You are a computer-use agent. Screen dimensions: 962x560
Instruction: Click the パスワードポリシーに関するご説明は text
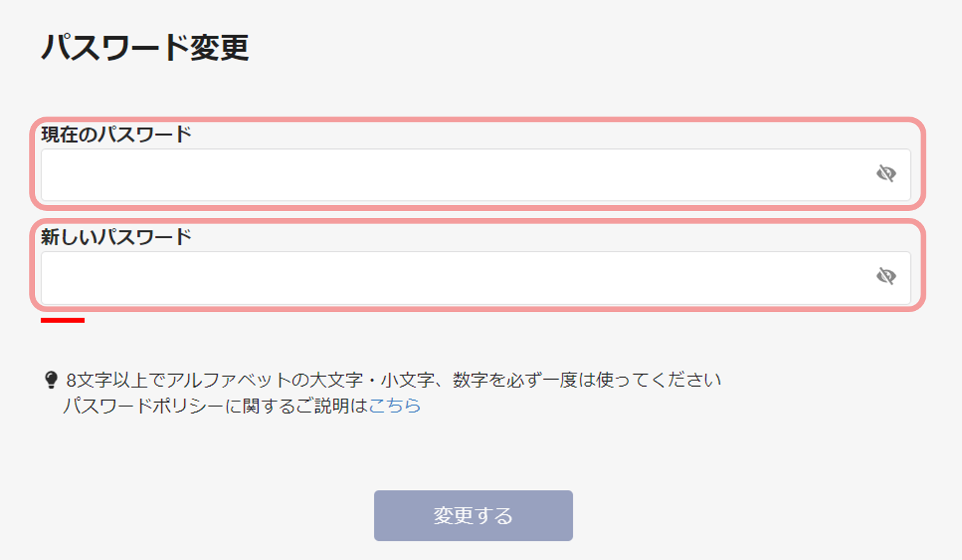point(216,406)
